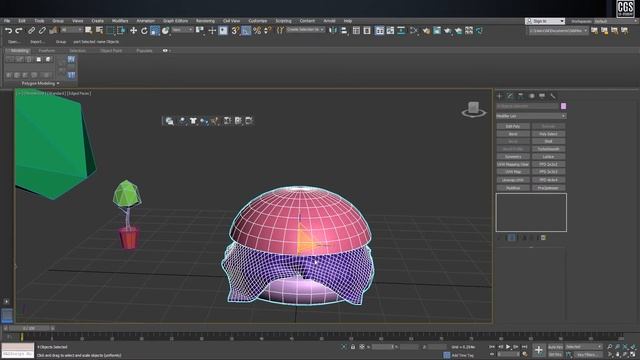The height and width of the screenshot is (360, 640).
Task: Toggle the 3D Snaps icon
Action: click(x=235, y=31)
